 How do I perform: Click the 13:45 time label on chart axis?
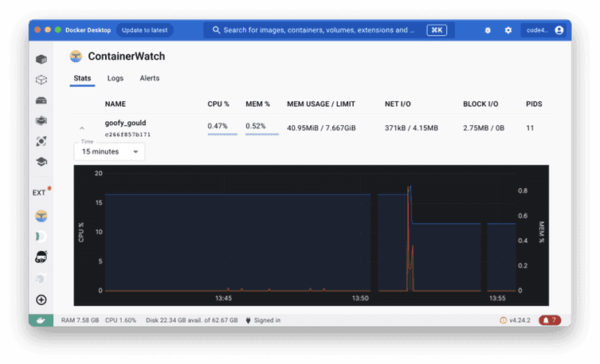(223, 298)
